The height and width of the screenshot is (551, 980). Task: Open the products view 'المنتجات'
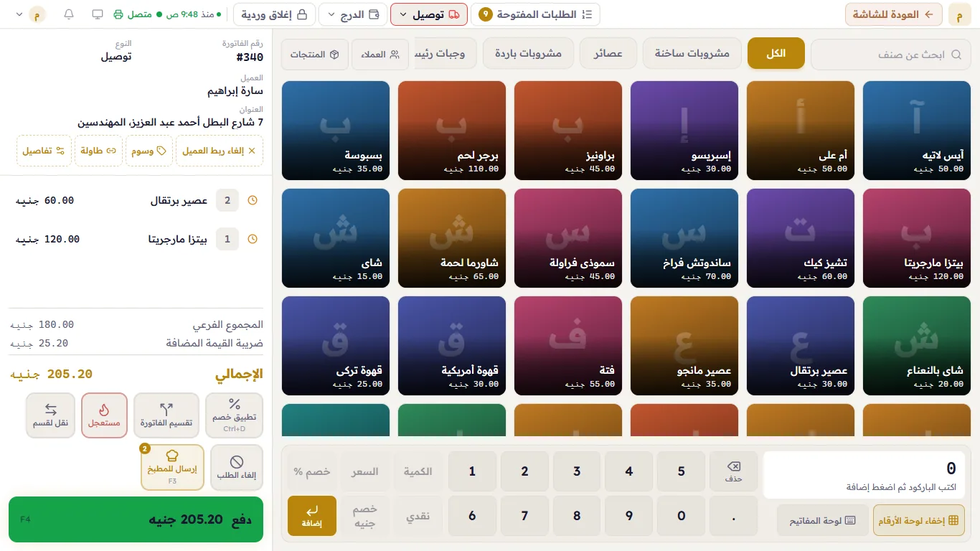[x=314, y=55]
